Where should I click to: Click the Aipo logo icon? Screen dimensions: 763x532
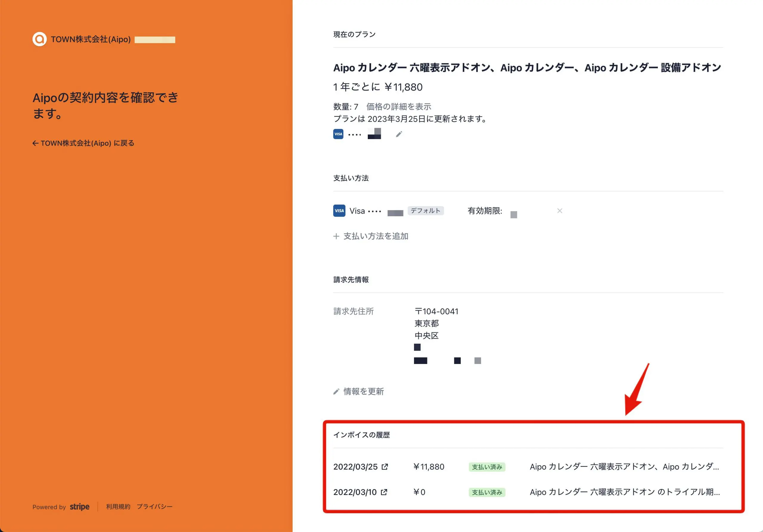pyautogui.click(x=40, y=39)
